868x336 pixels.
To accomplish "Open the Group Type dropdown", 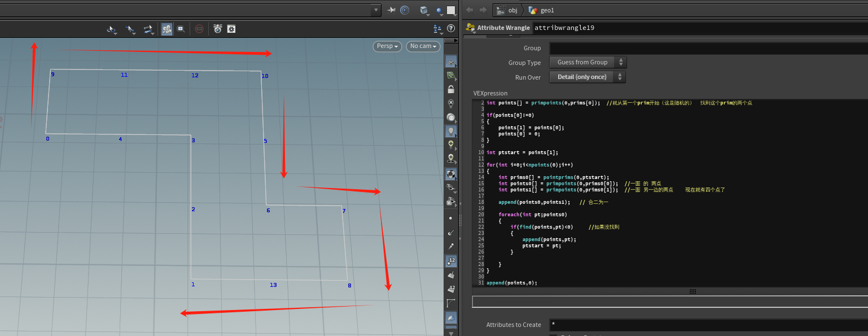I will click(x=588, y=63).
